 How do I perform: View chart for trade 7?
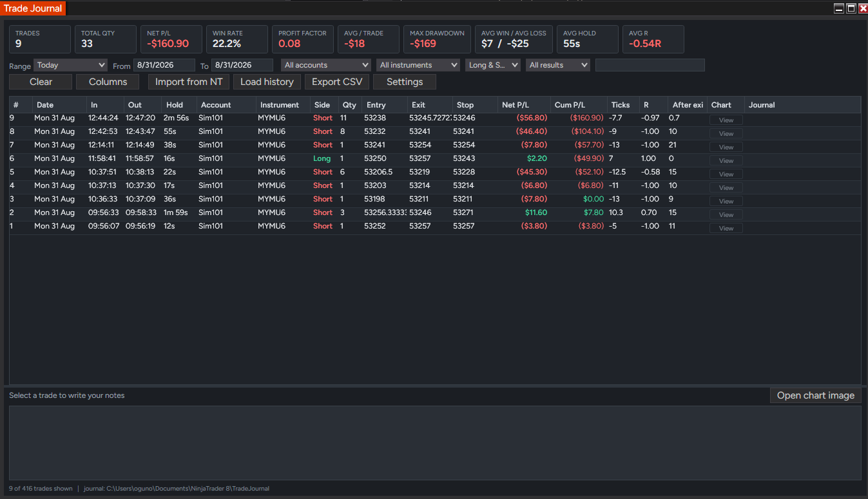[x=726, y=147]
